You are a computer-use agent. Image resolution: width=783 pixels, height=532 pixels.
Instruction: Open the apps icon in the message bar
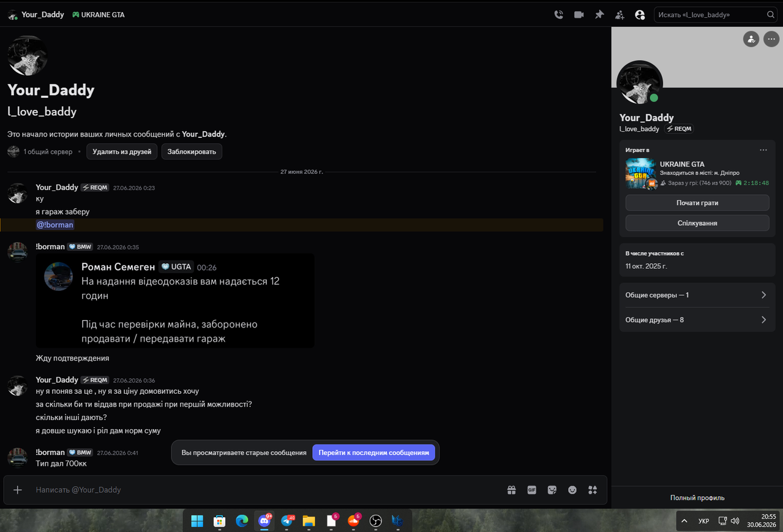pyautogui.click(x=592, y=490)
